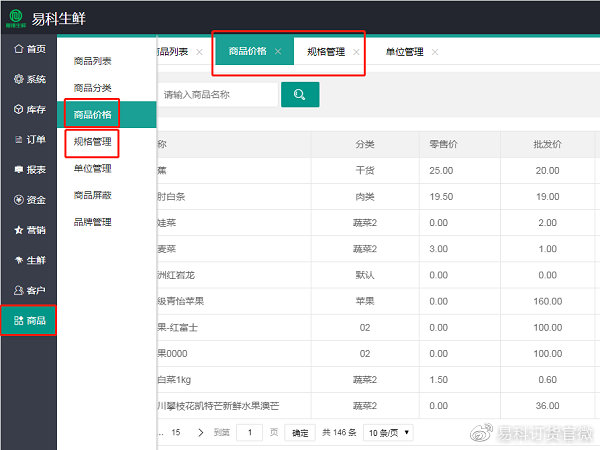Click the 报表 reports icon
Viewport: 600px width, 450px height.
click(x=19, y=170)
